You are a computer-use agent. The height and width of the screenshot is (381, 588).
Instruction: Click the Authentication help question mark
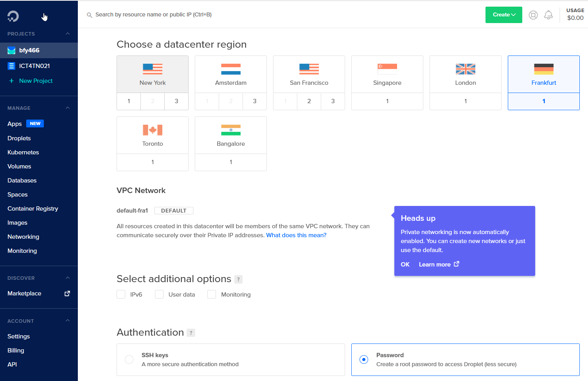pos(191,333)
